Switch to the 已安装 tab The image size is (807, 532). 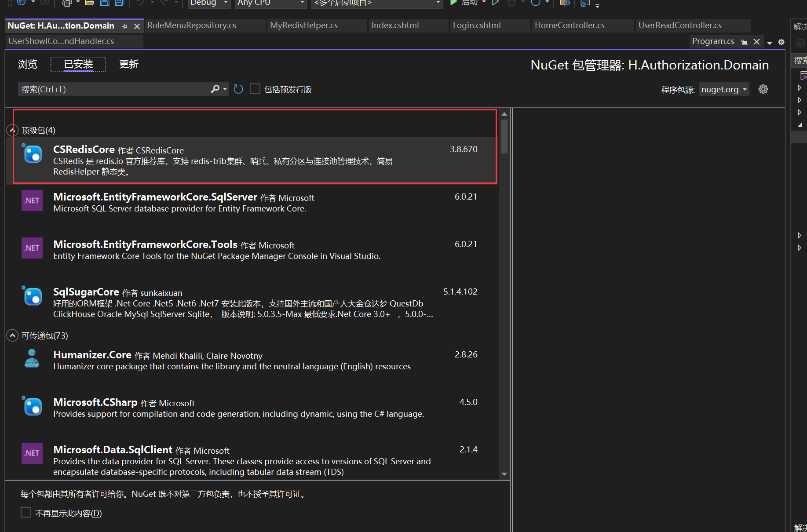(x=78, y=64)
